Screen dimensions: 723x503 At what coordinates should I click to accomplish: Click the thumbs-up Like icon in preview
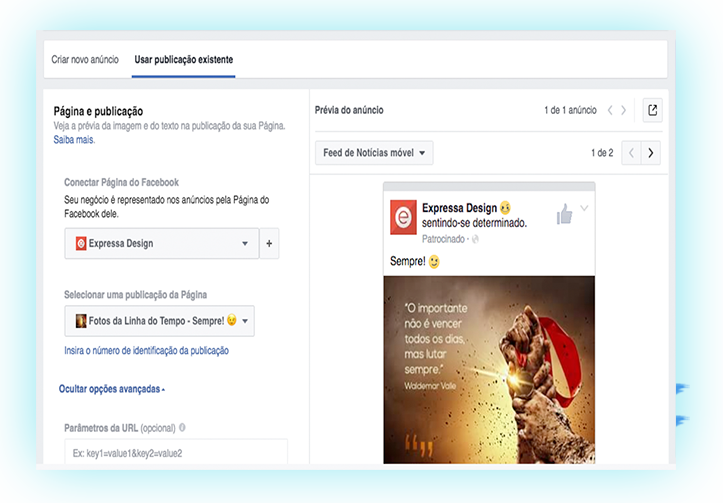pyautogui.click(x=564, y=214)
